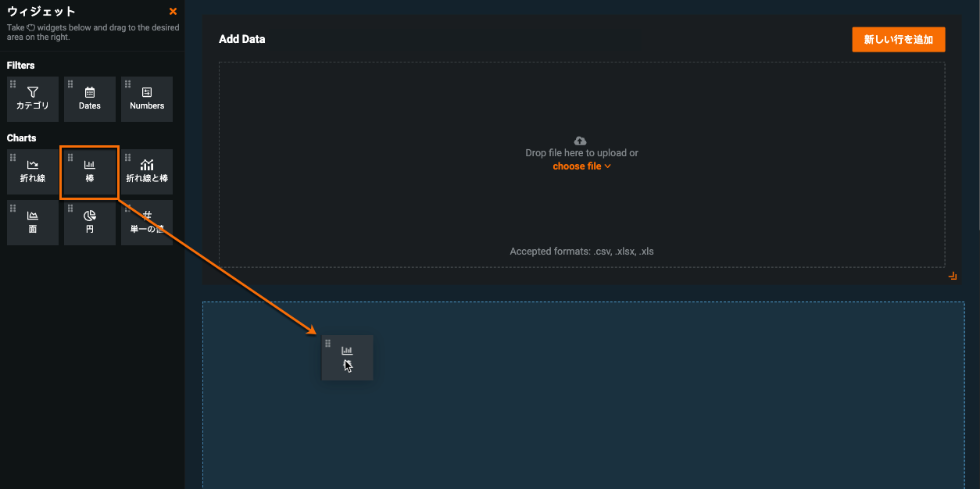Click the Add Data panel title
980x489 pixels.
[241, 39]
